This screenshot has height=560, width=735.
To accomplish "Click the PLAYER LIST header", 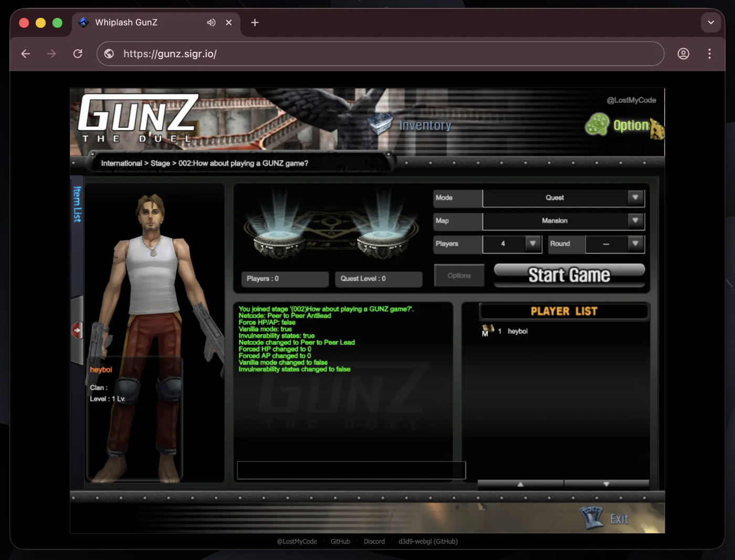I will pos(564,311).
